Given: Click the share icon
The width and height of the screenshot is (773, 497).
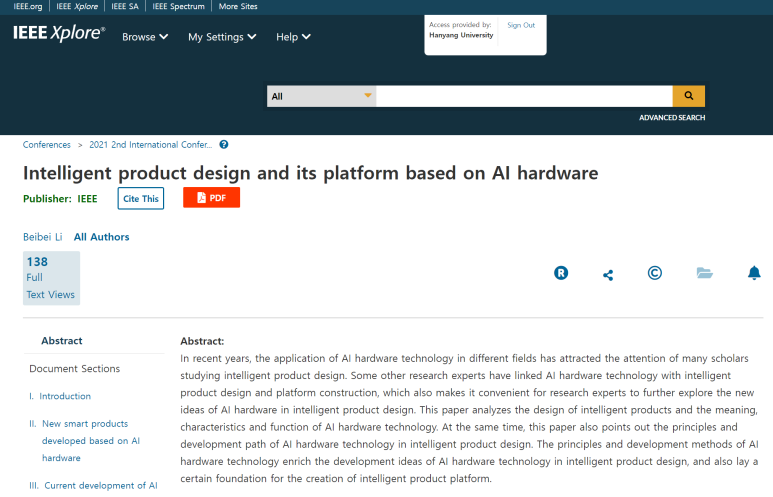Looking at the screenshot, I should tap(608, 275).
